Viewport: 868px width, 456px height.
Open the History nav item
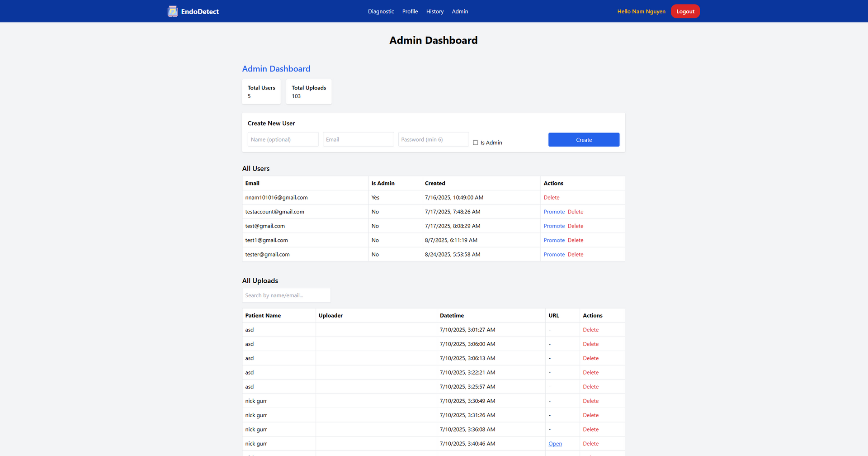point(434,11)
